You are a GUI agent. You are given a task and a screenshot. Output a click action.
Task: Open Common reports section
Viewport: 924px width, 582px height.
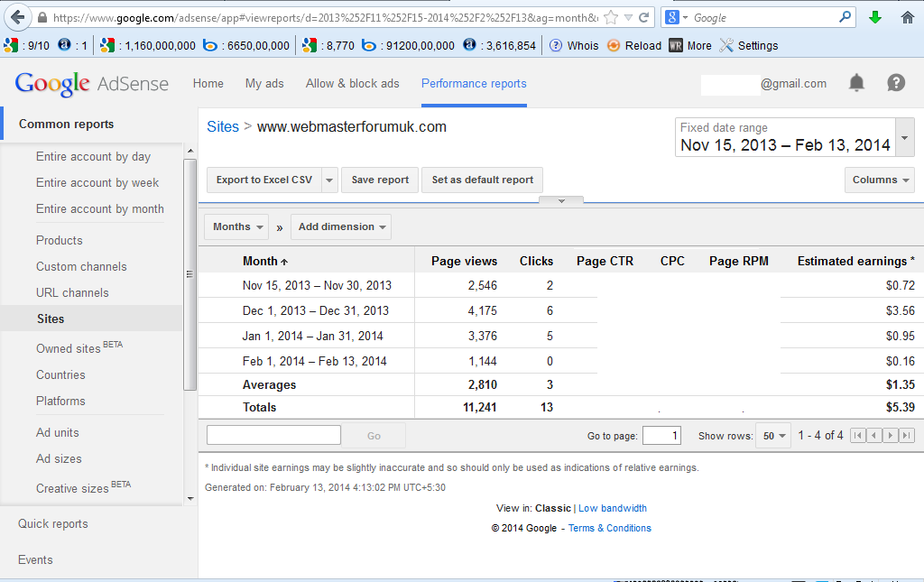tap(66, 125)
